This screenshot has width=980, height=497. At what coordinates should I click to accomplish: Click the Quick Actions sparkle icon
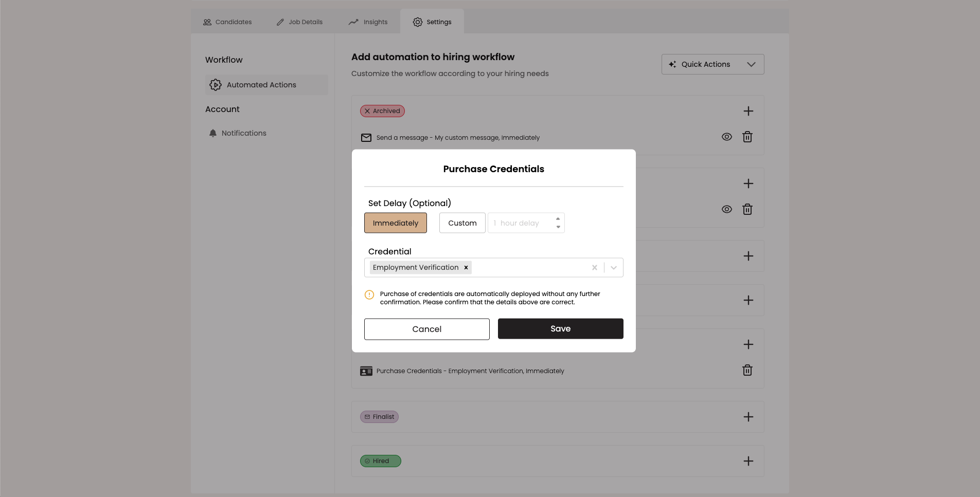pos(672,64)
